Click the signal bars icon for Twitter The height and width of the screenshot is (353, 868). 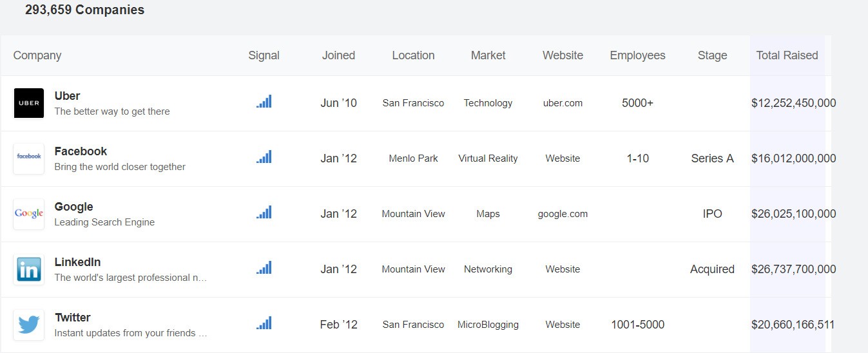pyautogui.click(x=264, y=323)
